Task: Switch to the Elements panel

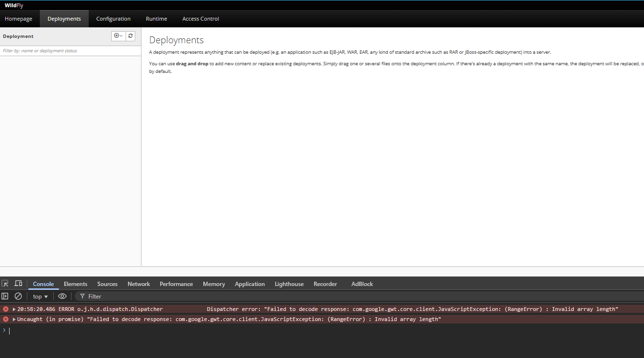Action: pos(76,284)
